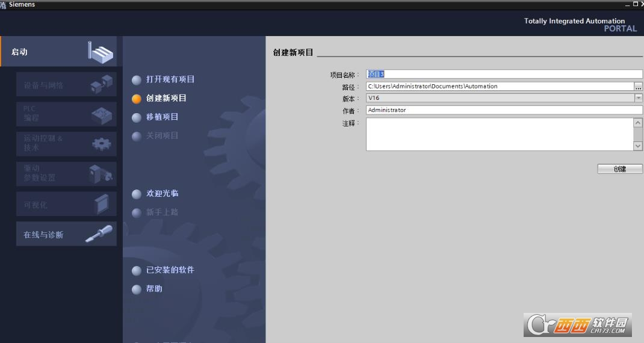Open the 可视化 portal tab
The width and height of the screenshot is (644, 343).
tap(67, 204)
